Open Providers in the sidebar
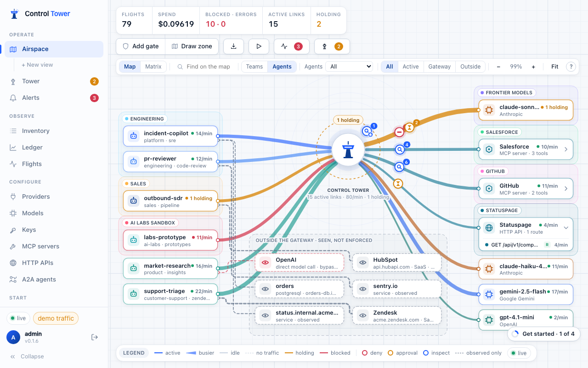The height and width of the screenshot is (368, 588). click(54, 197)
